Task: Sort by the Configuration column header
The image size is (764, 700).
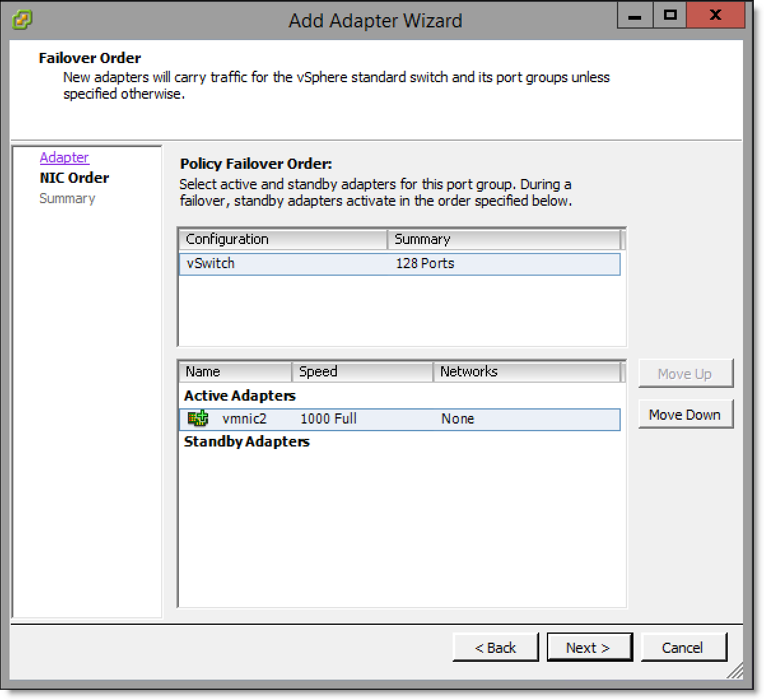Action: 283,239
